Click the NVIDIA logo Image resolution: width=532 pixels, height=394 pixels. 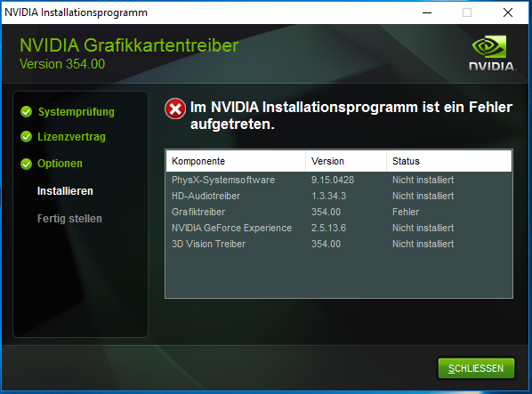pos(492,52)
